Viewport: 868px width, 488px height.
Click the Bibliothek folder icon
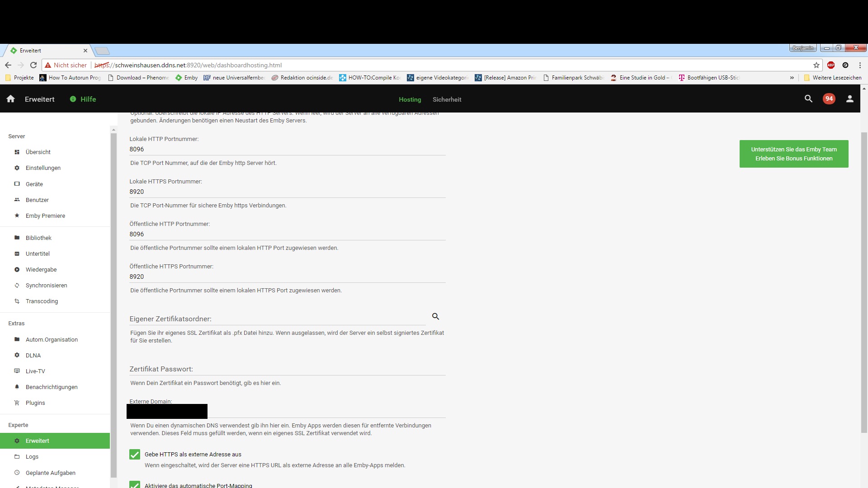(17, 238)
